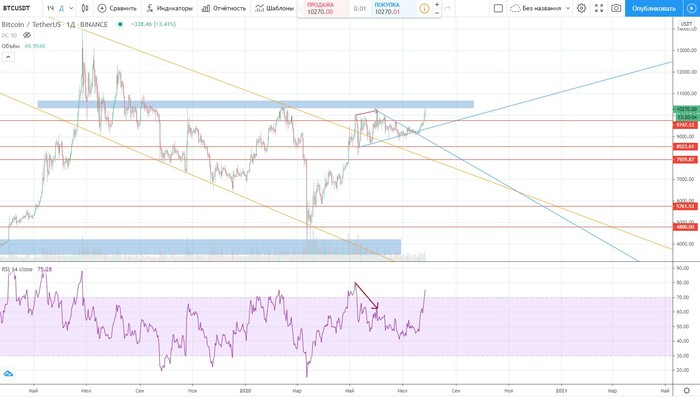The image size is (700, 397).
Task: Click the orange info icon near order panel
Action: [x=424, y=8]
